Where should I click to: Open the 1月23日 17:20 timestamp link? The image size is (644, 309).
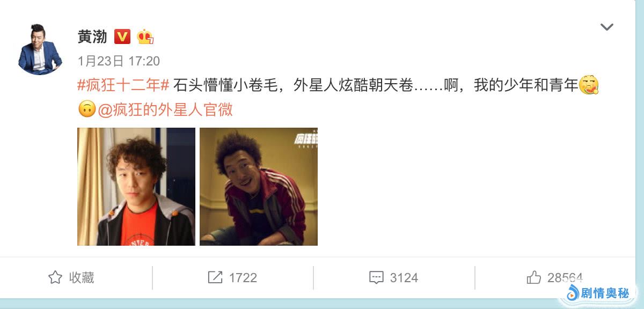click(x=119, y=61)
